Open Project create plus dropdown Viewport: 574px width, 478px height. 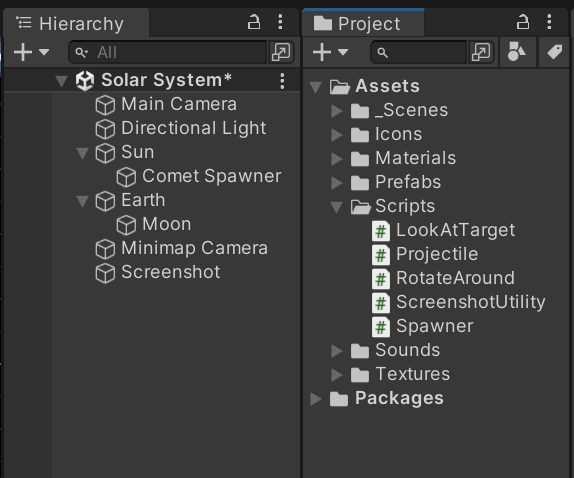pos(330,52)
